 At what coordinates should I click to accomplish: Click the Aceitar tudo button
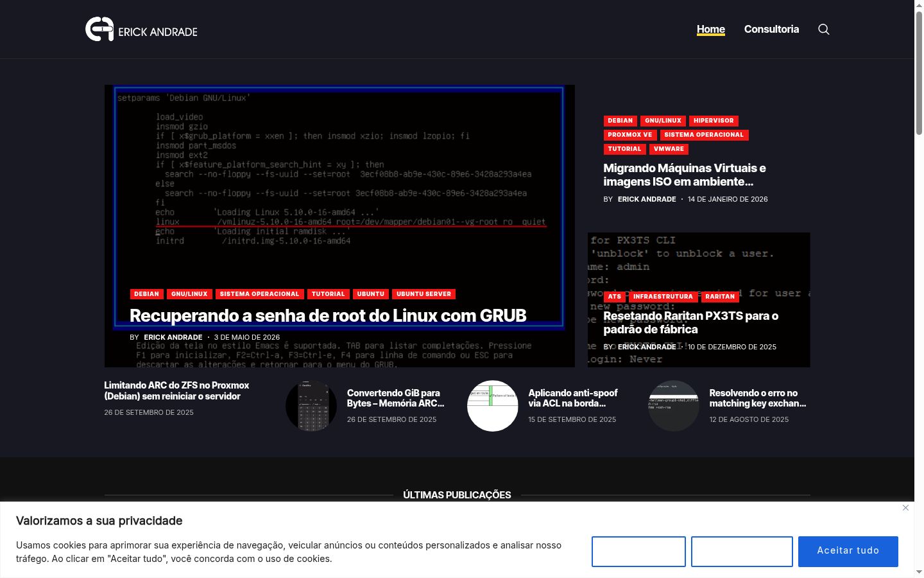pyautogui.click(x=848, y=551)
